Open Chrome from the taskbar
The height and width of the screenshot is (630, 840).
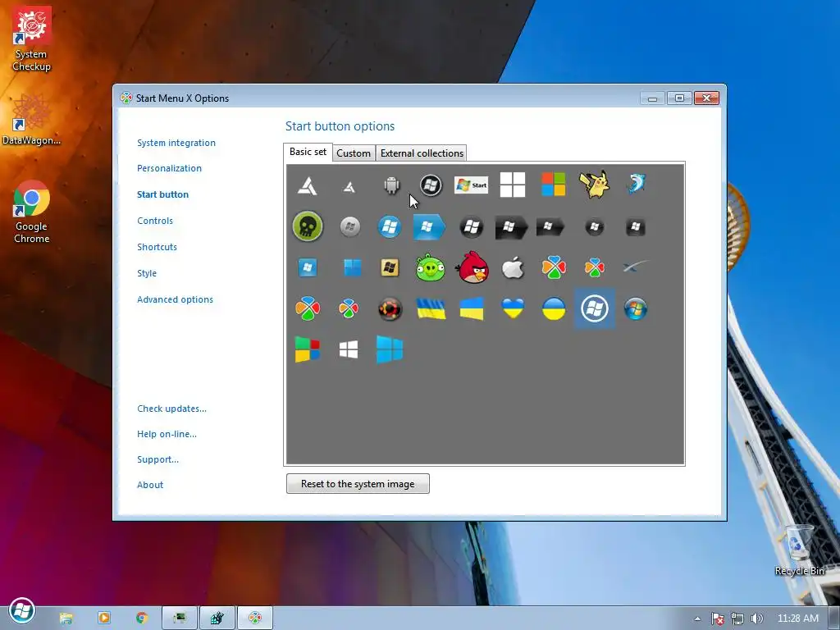click(142, 619)
